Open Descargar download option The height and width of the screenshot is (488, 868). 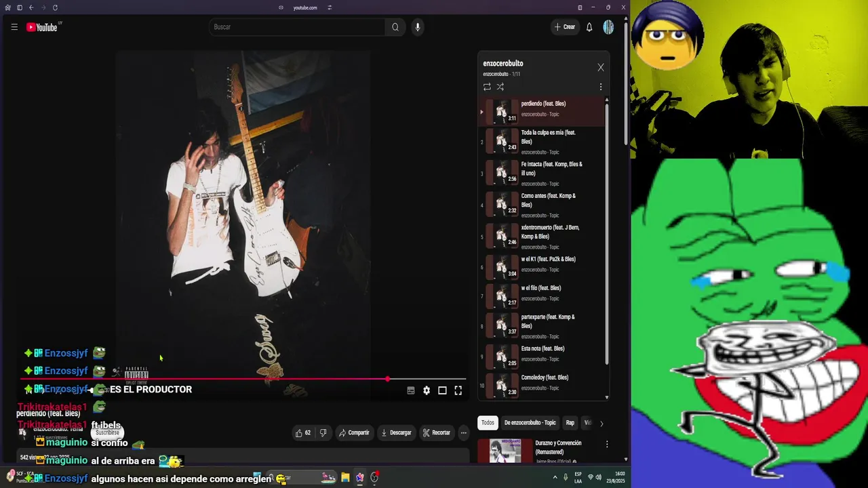click(396, 432)
